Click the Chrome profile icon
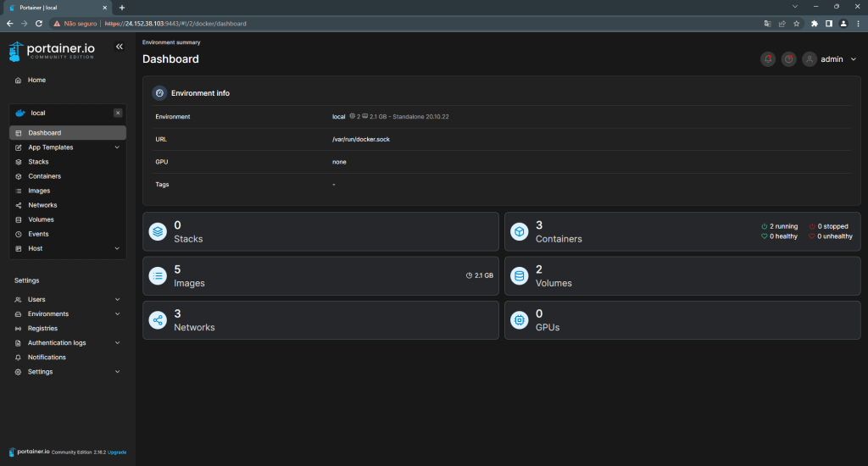This screenshot has width=868, height=466. (x=843, y=24)
